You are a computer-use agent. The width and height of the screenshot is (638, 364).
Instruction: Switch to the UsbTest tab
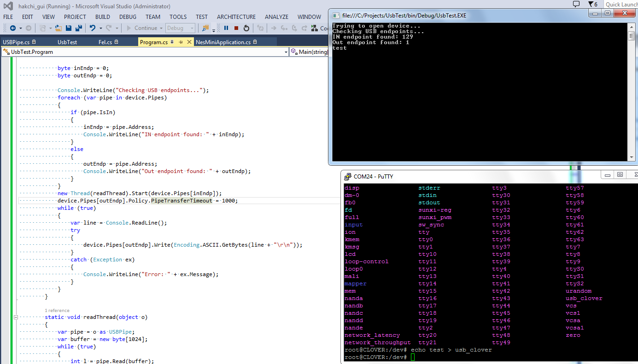(x=67, y=42)
